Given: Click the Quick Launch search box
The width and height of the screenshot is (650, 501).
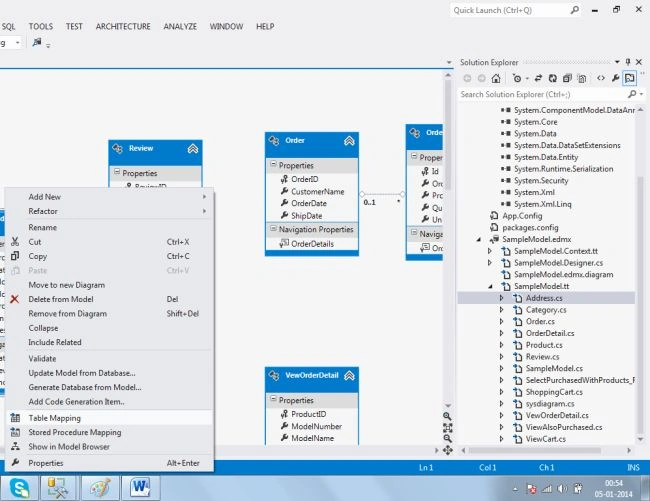Looking at the screenshot, I should 515,10.
